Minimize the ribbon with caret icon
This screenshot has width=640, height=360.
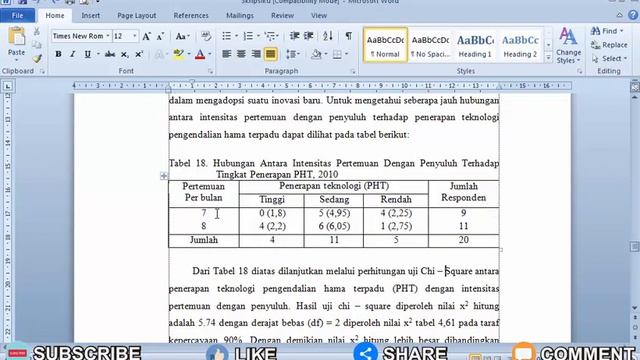point(620,15)
